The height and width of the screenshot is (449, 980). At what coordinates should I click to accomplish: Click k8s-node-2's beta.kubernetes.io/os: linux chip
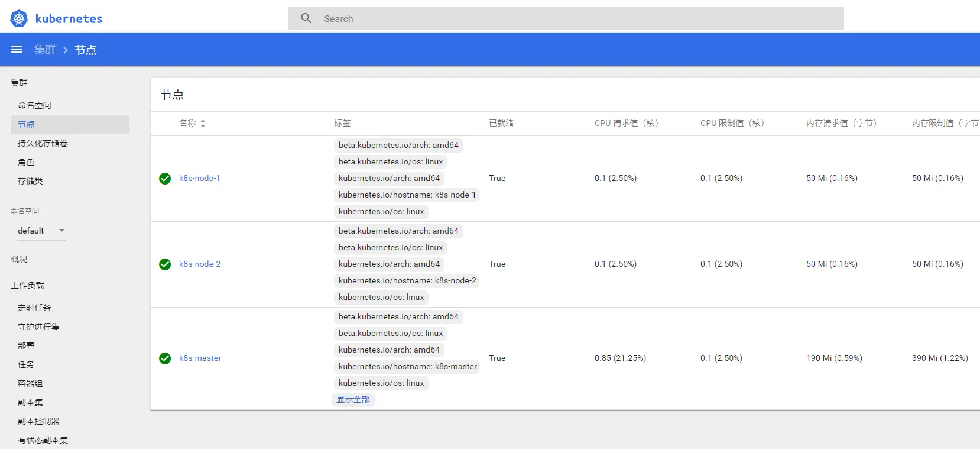tap(391, 247)
